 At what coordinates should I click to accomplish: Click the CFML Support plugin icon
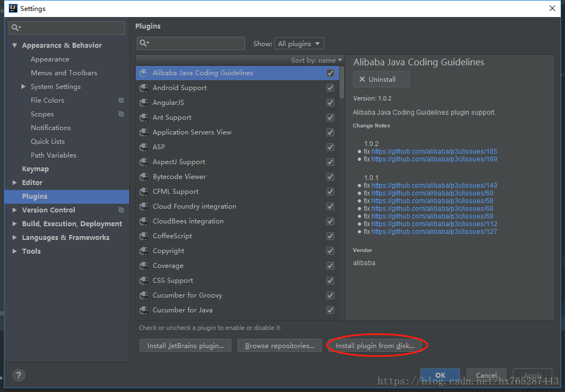tap(143, 192)
